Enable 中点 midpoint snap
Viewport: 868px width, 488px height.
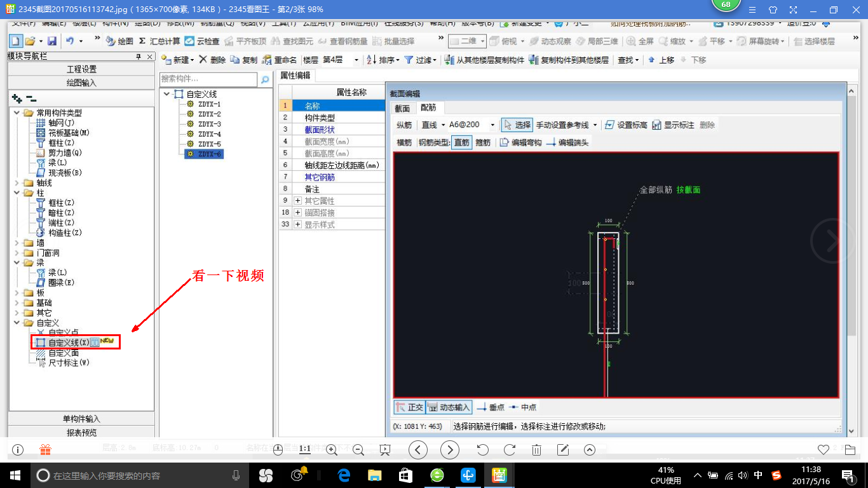pyautogui.click(x=522, y=407)
